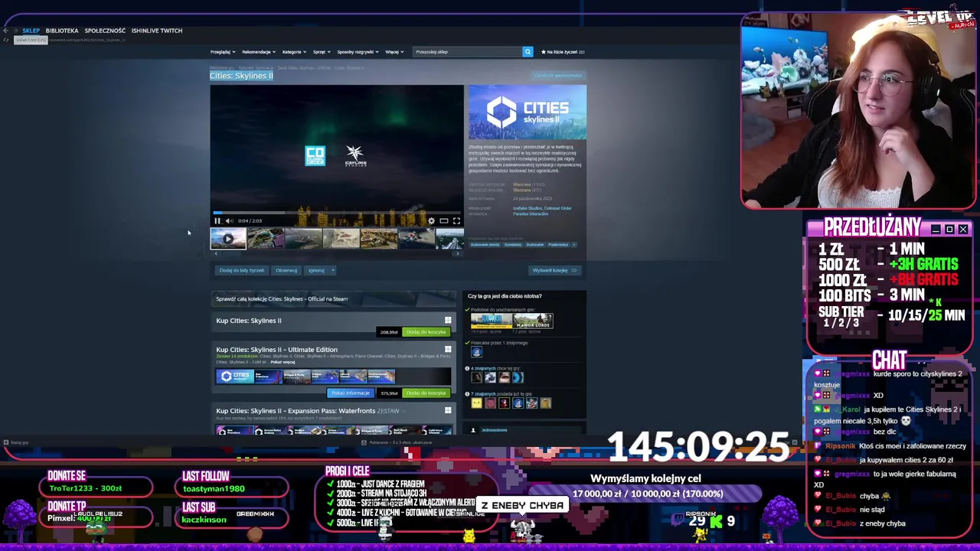Click first friend avatar owning this game
The height and width of the screenshot is (551, 980).
(x=476, y=403)
